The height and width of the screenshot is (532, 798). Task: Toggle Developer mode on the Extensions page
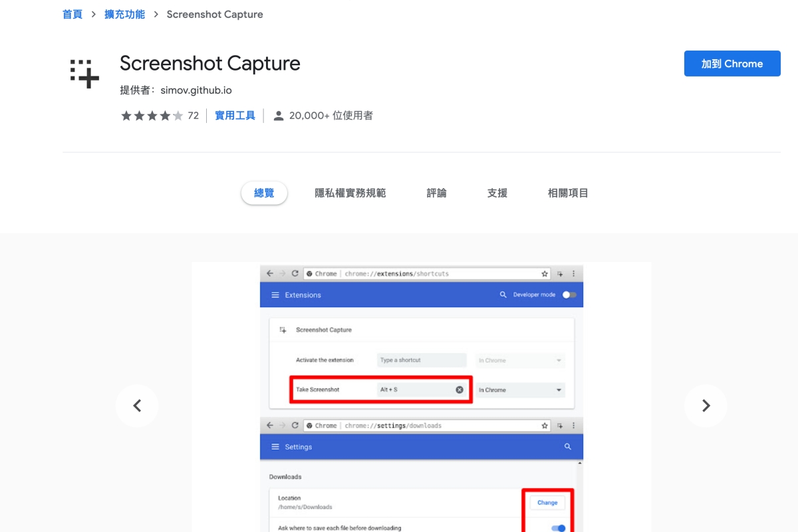[x=570, y=294]
